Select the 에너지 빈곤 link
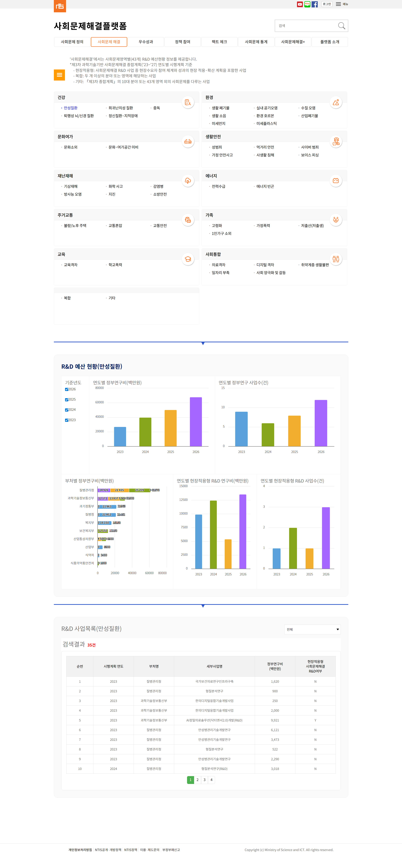The image size is (402, 868). [265, 186]
